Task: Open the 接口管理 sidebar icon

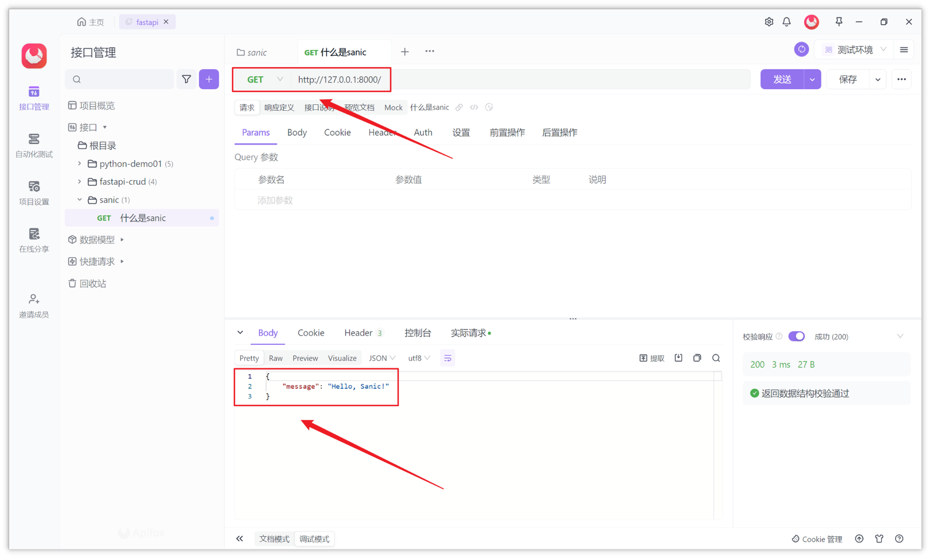Action: point(33,99)
